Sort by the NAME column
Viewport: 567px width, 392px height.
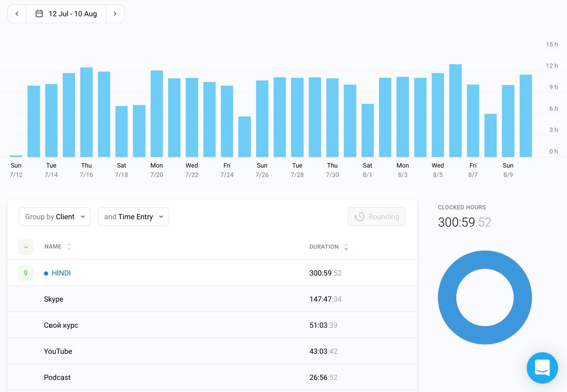[58, 247]
